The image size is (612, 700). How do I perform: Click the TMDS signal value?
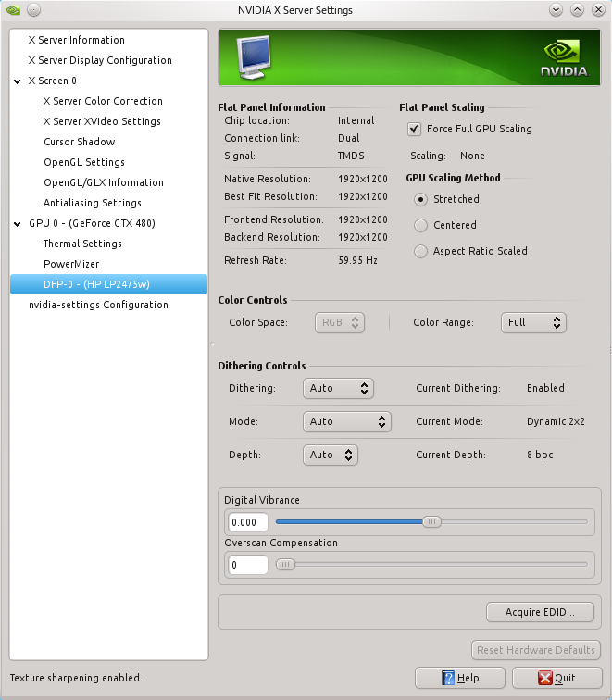(x=351, y=156)
